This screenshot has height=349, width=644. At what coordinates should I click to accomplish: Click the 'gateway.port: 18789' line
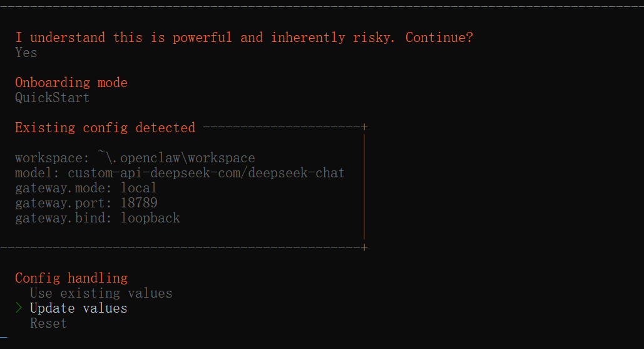pyautogui.click(x=86, y=203)
